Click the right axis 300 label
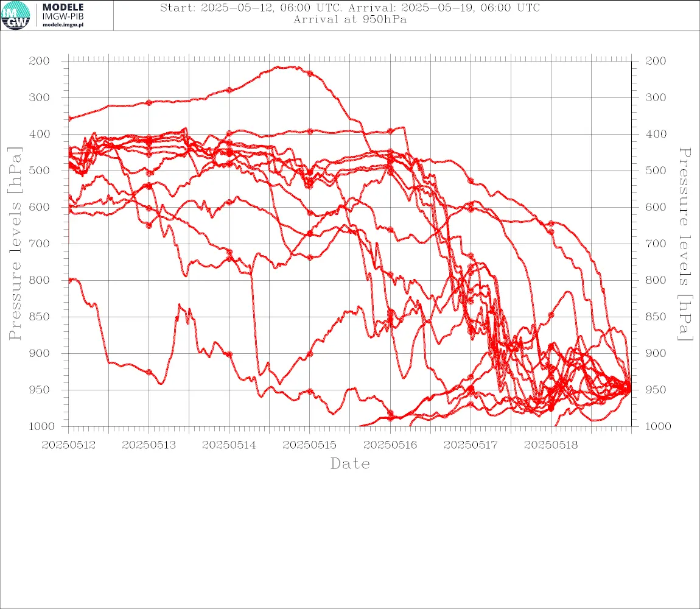Screen dimensions: 700x609 [x=656, y=97]
